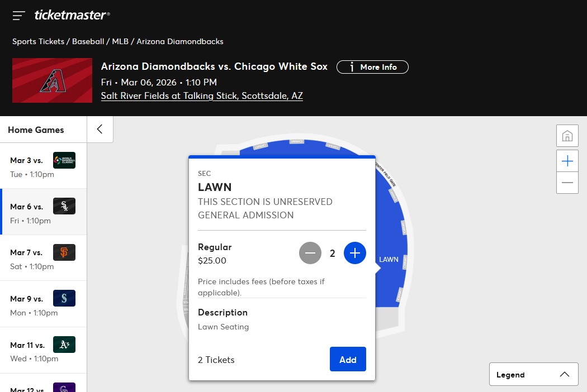Select Mar 9 game versus Mariners
This screenshot has height=392, width=587.
click(43, 304)
